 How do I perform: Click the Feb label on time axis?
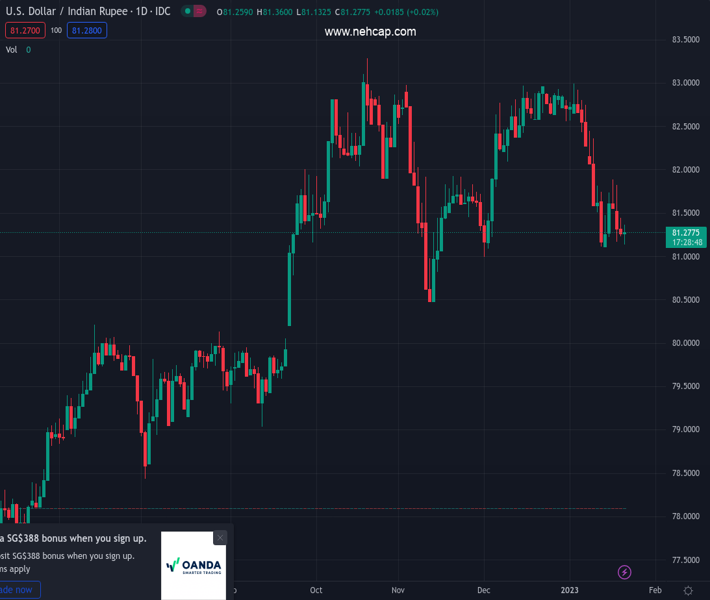[x=655, y=591]
